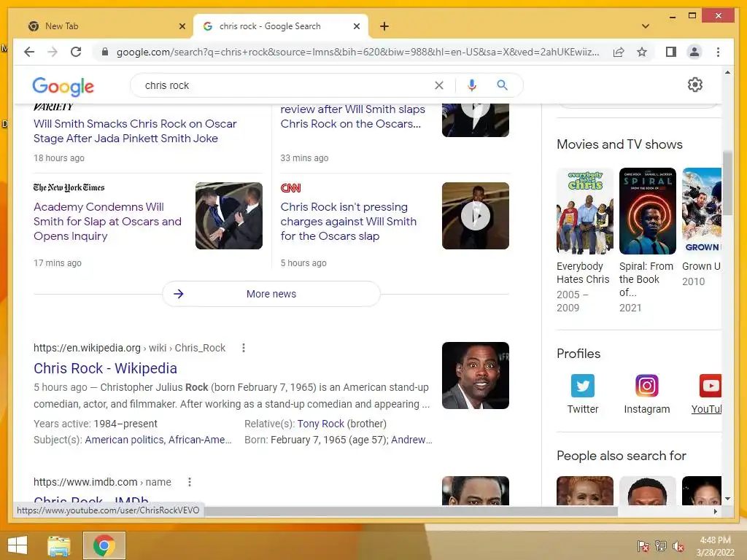Follow the Tony Rock link

pyautogui.click(x=321, y=424)
